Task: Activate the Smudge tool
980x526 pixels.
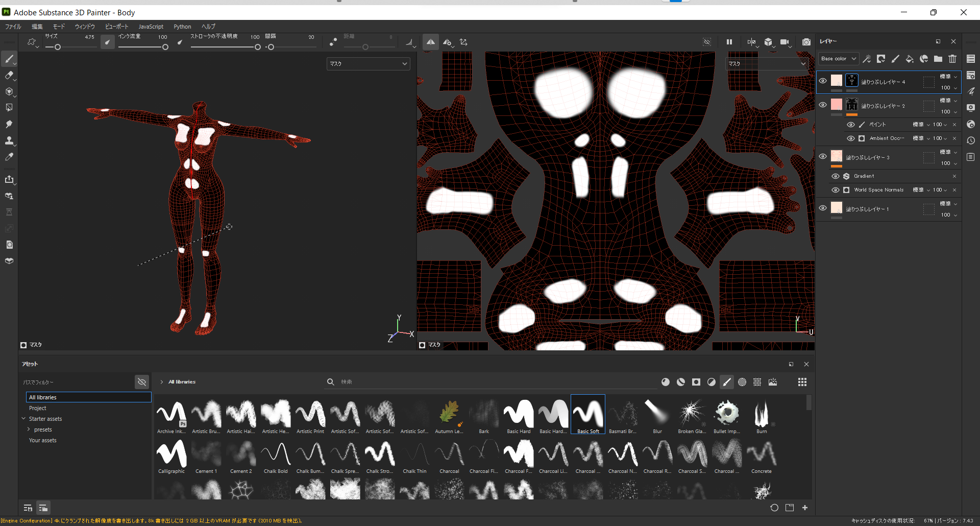Action: click(x=9, y=124)
